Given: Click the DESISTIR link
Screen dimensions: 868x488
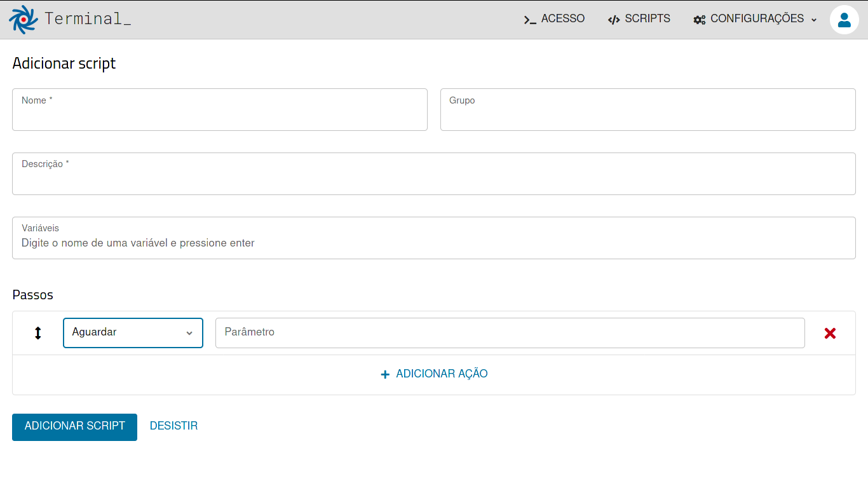Looking at the screenshot, I should coord(173,426).
